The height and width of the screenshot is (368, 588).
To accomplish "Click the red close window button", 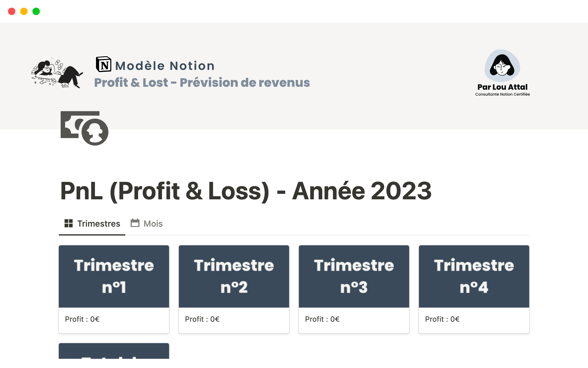I will coord(12,11).
